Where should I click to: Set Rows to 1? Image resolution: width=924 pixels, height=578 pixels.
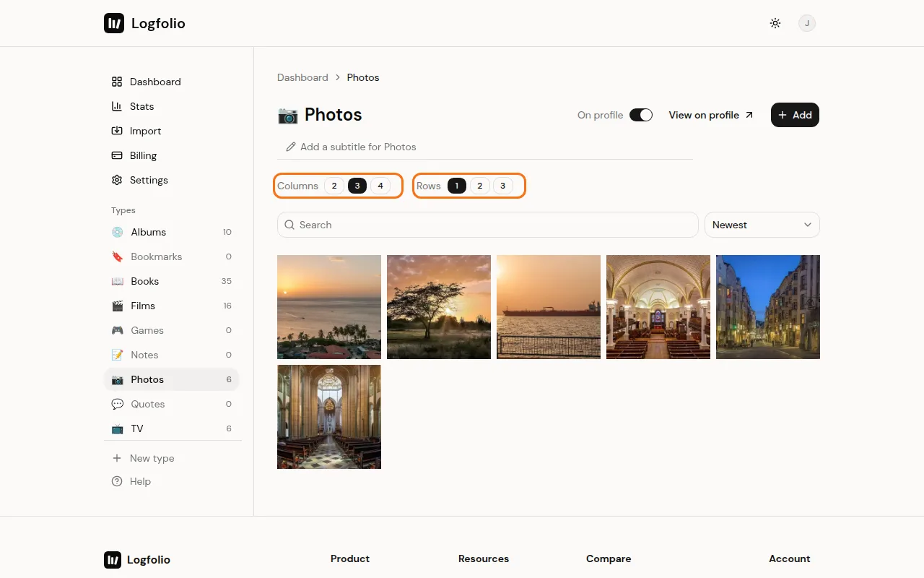[456, 186]
